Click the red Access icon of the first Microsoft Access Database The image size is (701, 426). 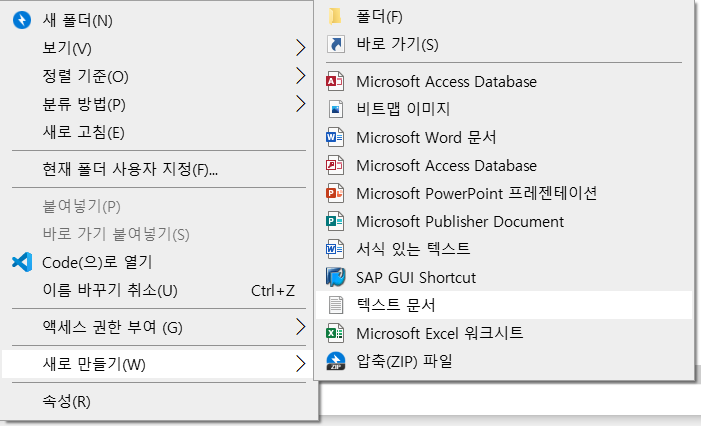click(x=335, y=82)
